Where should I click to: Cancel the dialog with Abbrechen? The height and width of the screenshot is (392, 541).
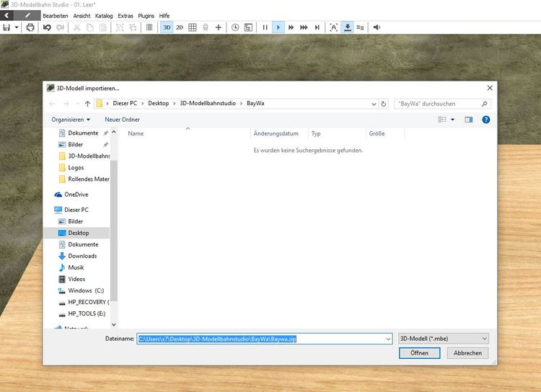click(x=468, y=353)
